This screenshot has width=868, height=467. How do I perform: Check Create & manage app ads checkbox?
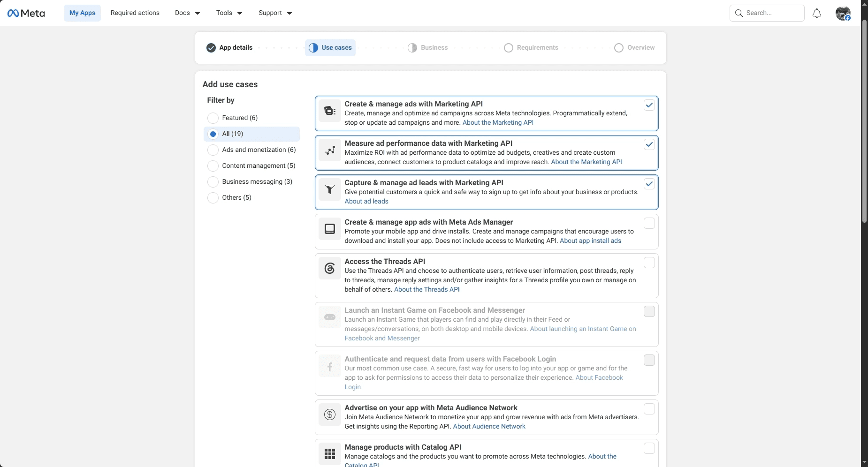(x=649, y=223)
